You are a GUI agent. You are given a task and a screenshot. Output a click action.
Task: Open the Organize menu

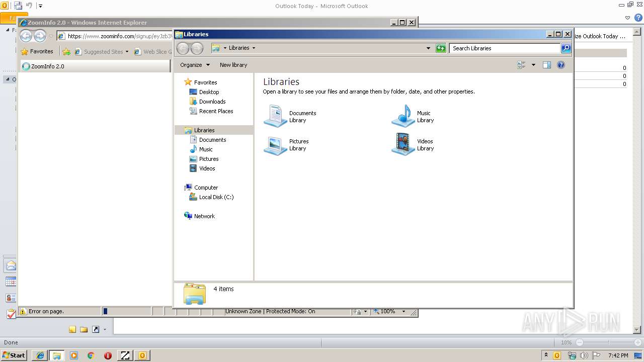coord(195,65)
